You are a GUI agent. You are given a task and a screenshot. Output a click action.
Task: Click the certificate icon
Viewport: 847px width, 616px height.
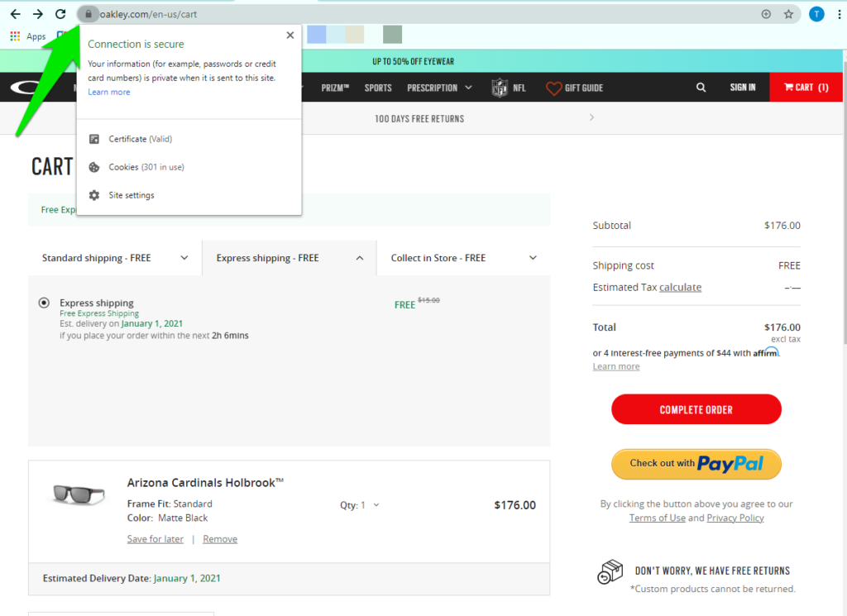(x=94, y=139)
